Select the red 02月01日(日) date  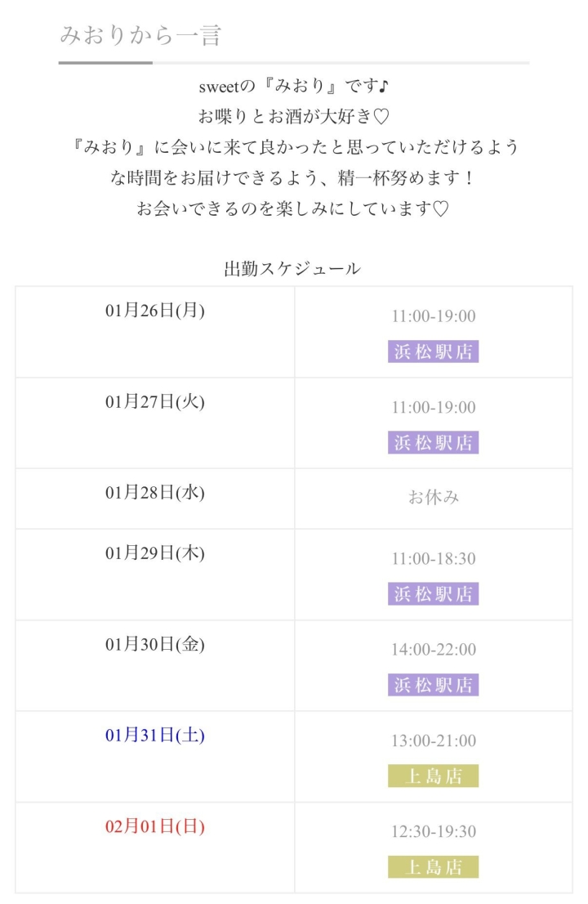point(155,826)
